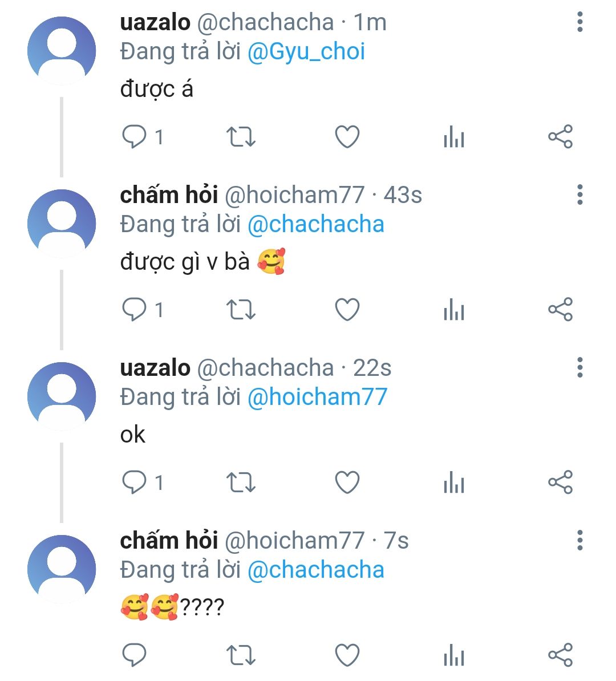Like the "được á" tweet

(347, 137)
